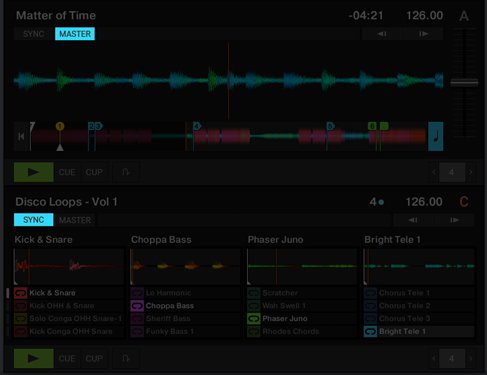Click Deck A main waveform display
Image resolution: width=487 pixels, height=375 pixels.
click(229, 81)
